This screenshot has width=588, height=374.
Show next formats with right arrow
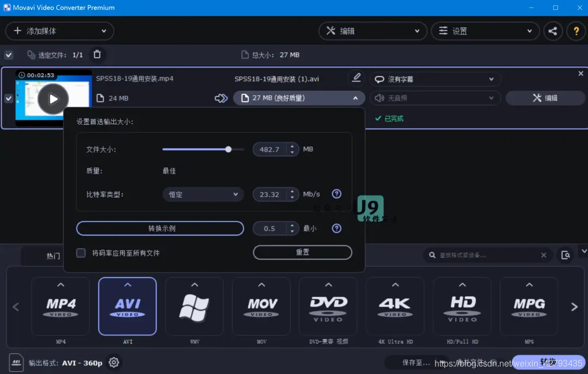click(574, 307)
